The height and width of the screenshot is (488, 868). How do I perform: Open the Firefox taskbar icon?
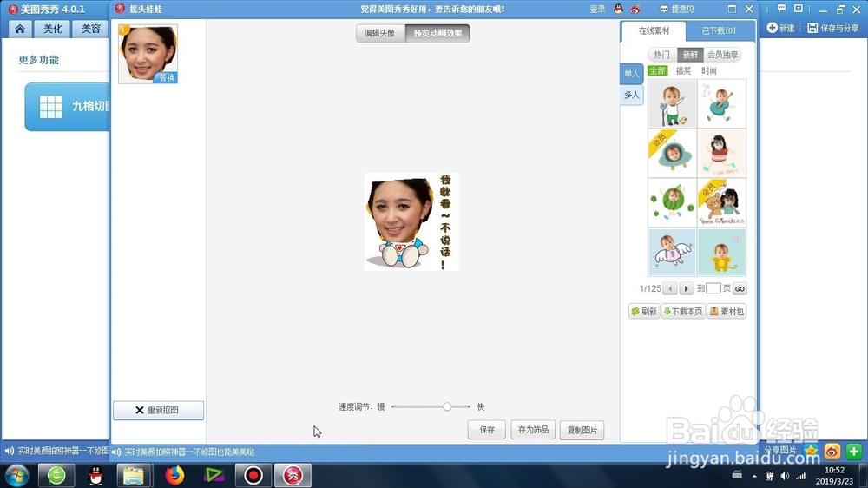pyautogui.click(x=174, y=475)
